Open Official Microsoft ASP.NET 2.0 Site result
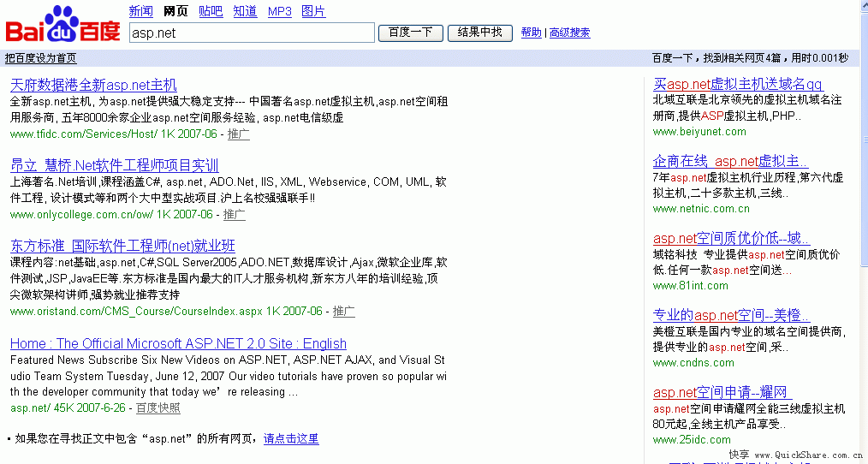Viewport: 868px width, 464px height. pos(178,343)
